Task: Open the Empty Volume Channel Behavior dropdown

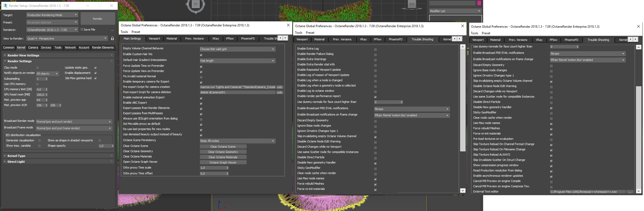Action: click(237, 49)
